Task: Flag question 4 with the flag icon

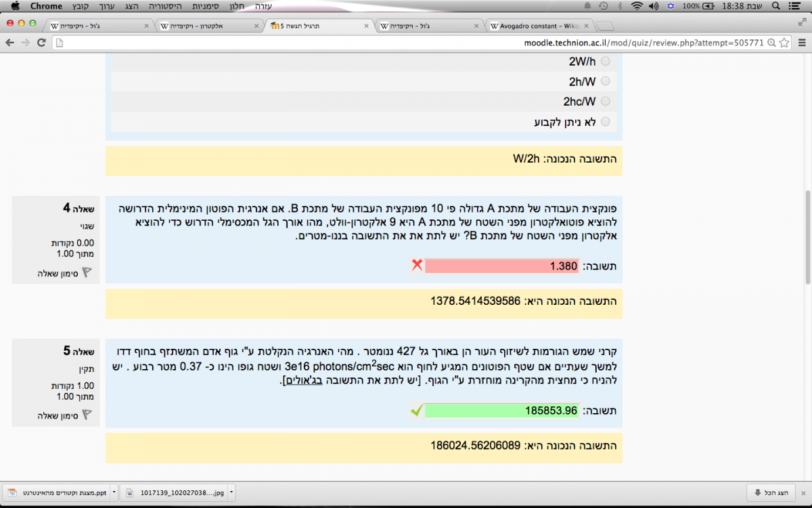Action: [x=87, y=273]
